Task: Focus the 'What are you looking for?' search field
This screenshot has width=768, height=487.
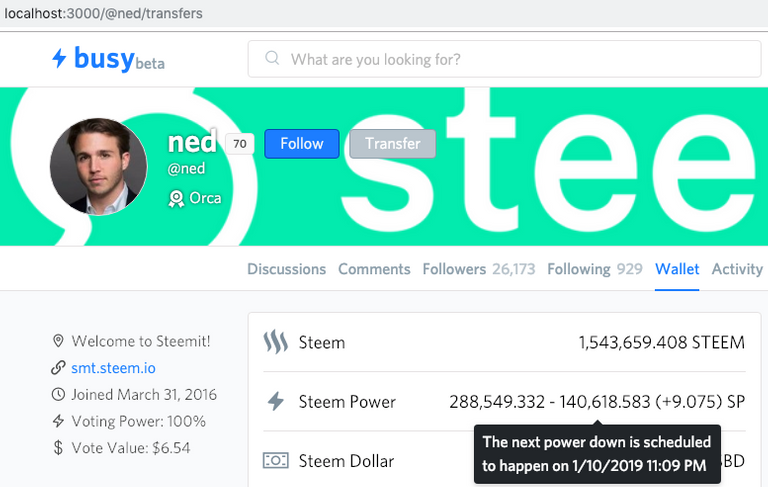Action: [x=504, y=59]
